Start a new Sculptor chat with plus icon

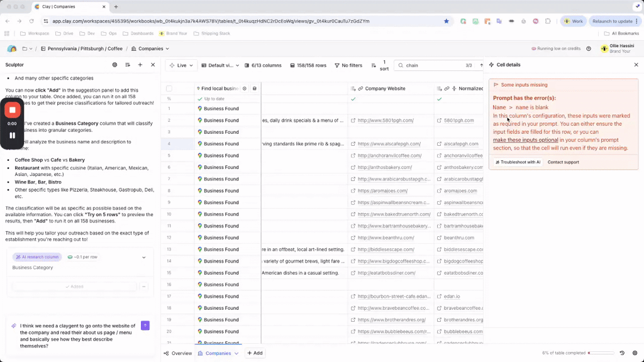(x=140, y=65)
